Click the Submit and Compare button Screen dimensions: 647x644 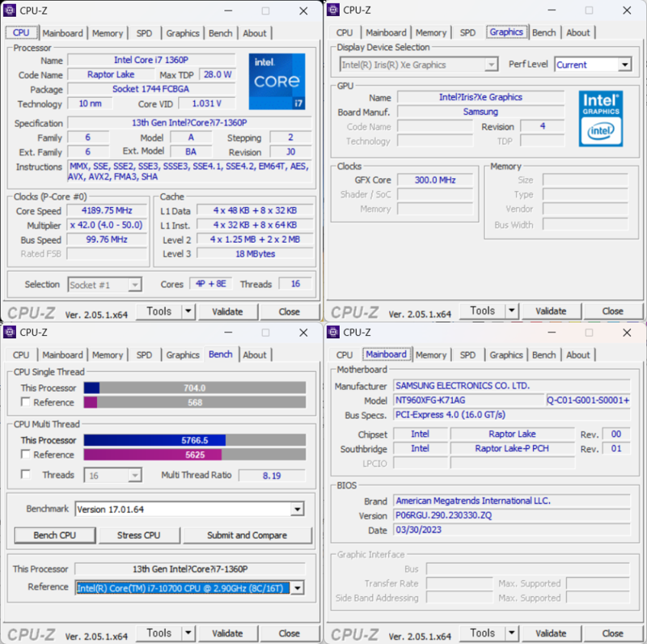coord(247,536)
